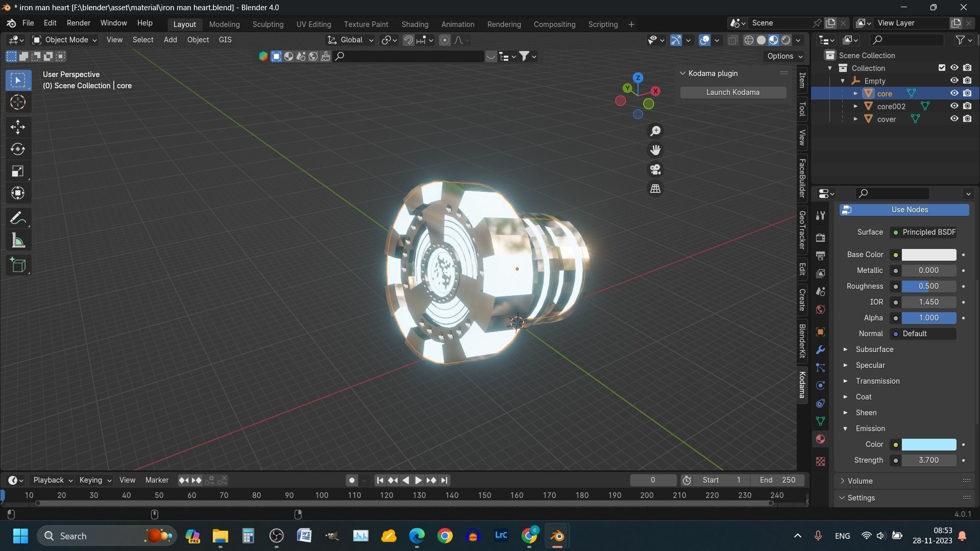Toggle X-ray display
This screenshot has height=551, width=980.
732,40
